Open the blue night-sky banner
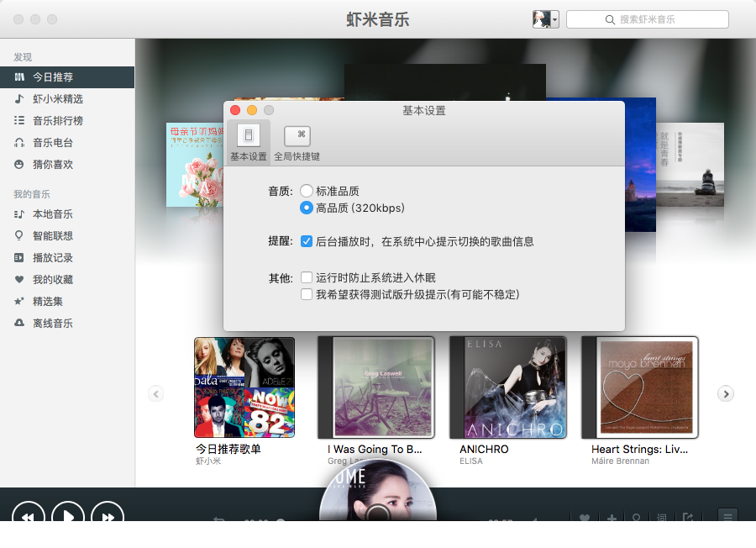Image resolution: width=756 pixels, height=548 pixels. [640, 165]
